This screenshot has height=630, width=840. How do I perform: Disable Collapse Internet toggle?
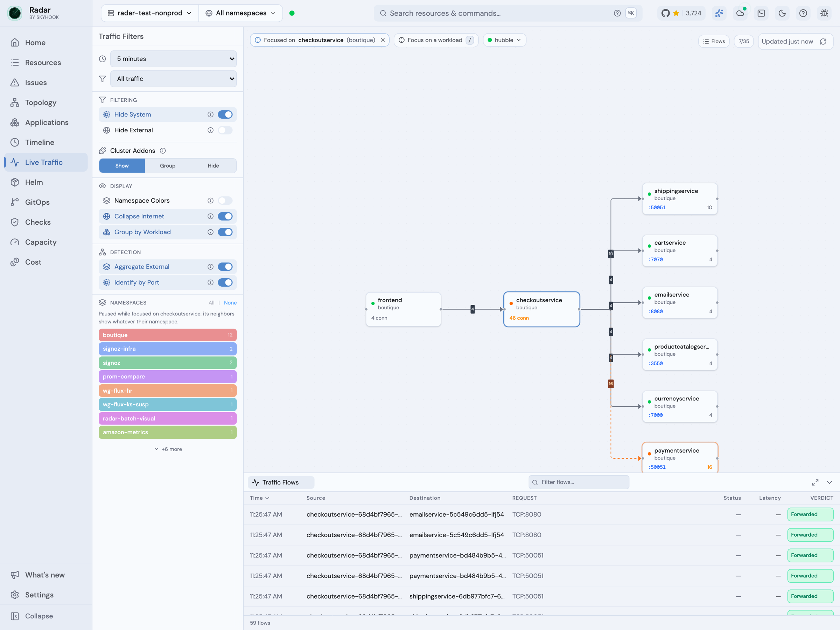pyautogui.click(x=225, y=216)
